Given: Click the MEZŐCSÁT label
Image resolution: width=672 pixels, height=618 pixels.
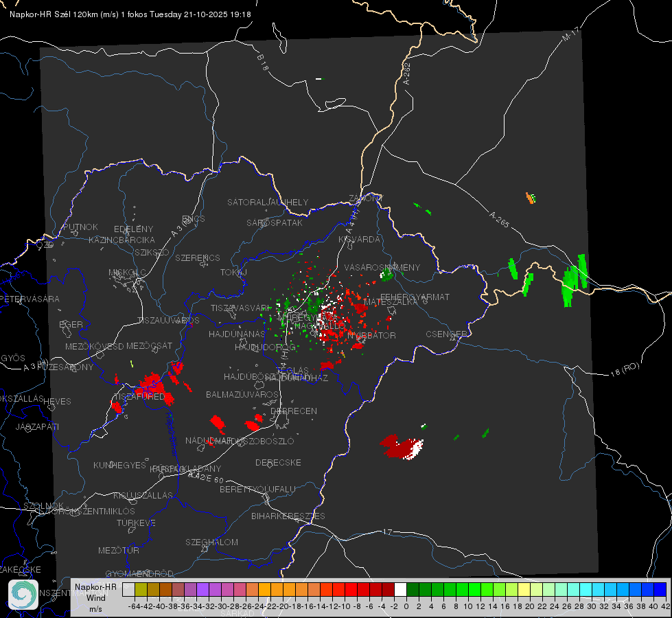Looking at the screenshot, I should pyautogui.click(x=149, y=345).
